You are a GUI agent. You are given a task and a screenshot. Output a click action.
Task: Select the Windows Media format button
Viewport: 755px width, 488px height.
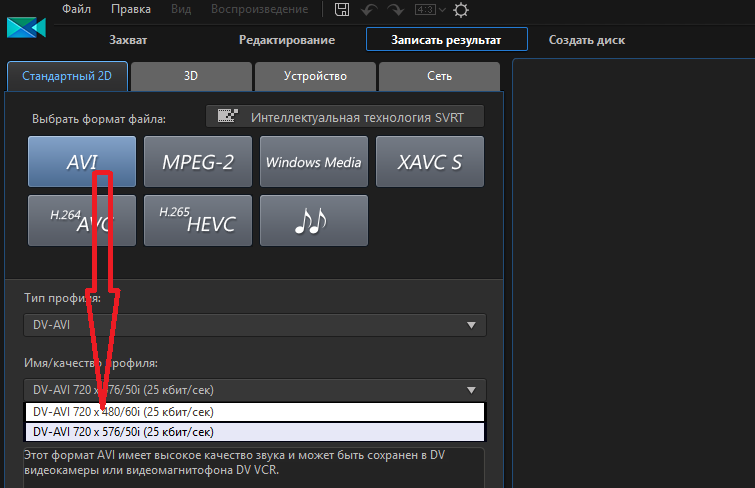click(314, 162)
